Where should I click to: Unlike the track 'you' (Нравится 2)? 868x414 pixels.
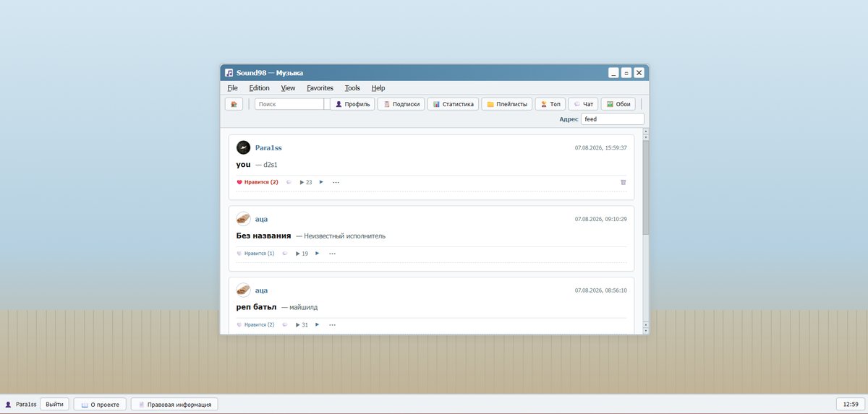coord(258,182)
